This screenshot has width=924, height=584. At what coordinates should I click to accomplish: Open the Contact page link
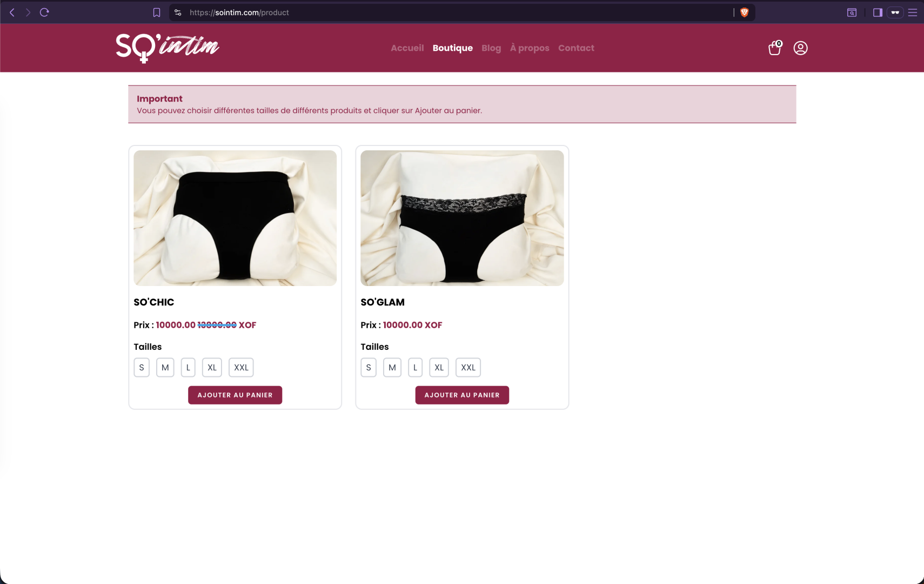coord(576,48)
